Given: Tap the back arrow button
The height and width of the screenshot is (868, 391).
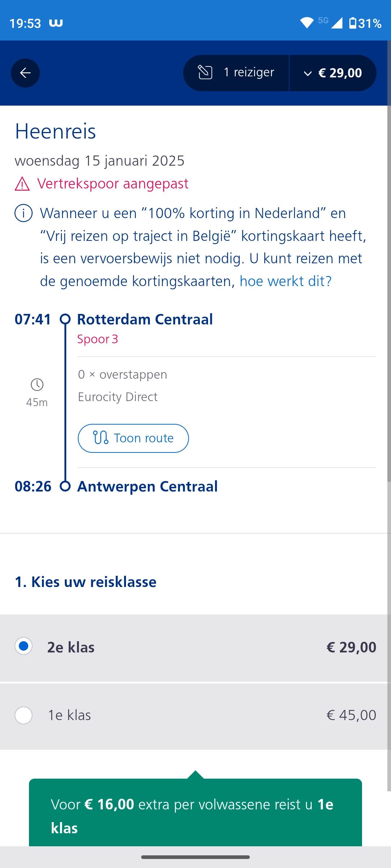Looking at the screenshot, I should coord(25,73).
